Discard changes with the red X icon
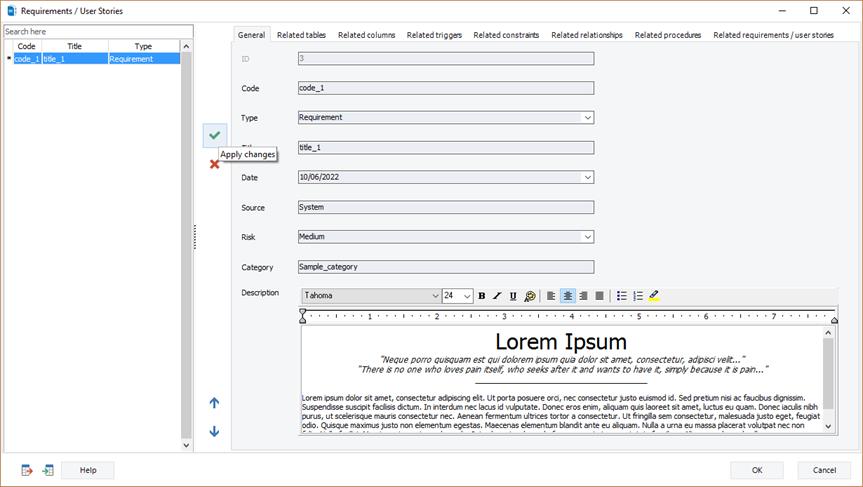Image resolution: width=863 pixels, height=487 pixels. click(215, 164)
